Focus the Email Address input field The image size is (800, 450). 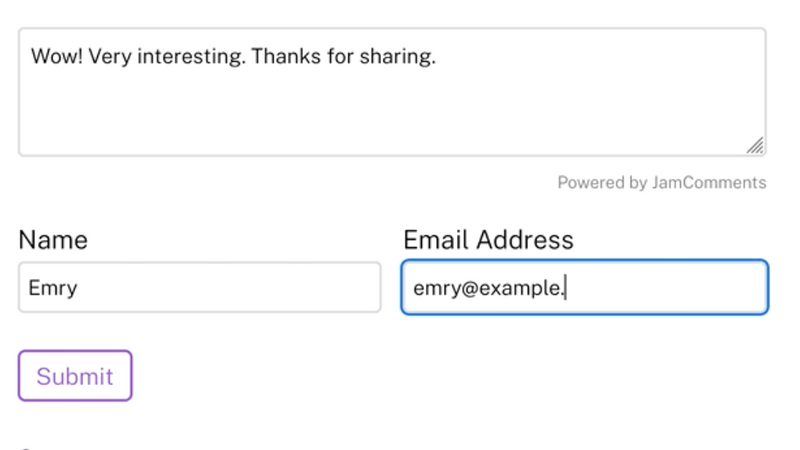coord(584,288)
